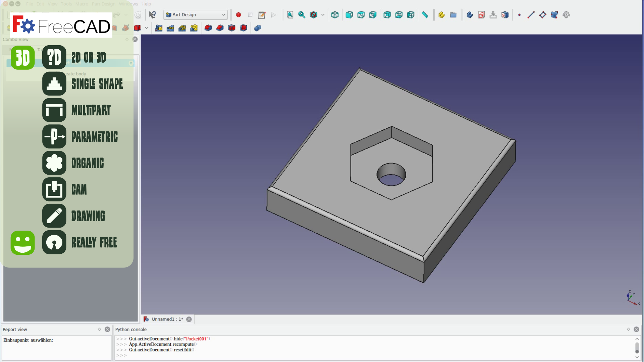Screen dimensions: 644x362
Task: Close the Report view panel
Action: pos(107,329)
